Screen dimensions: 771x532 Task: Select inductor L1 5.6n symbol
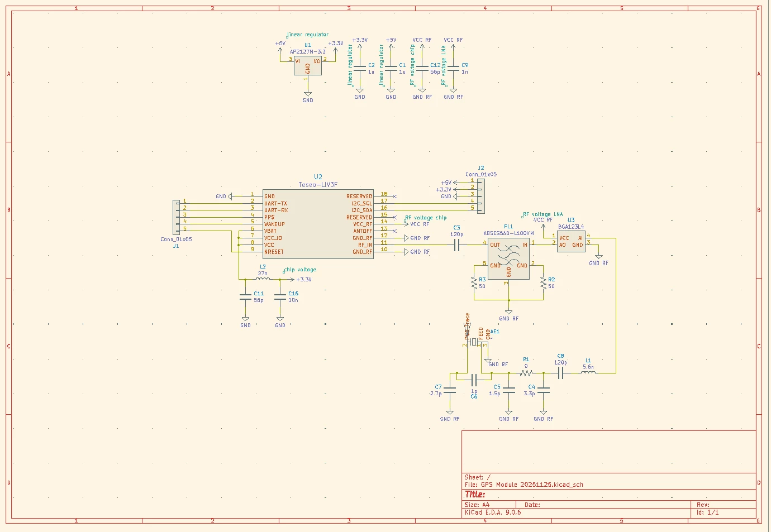588,372
